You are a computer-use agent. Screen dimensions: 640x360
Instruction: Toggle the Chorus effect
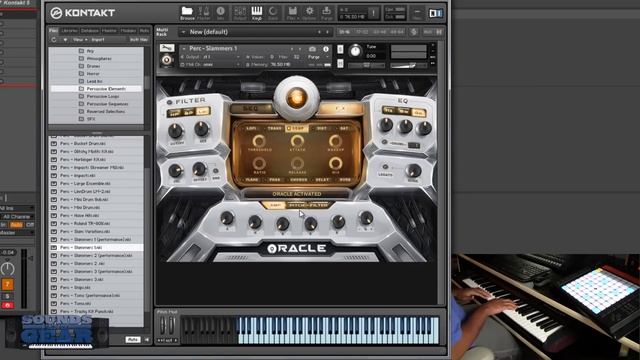point(298,180)
